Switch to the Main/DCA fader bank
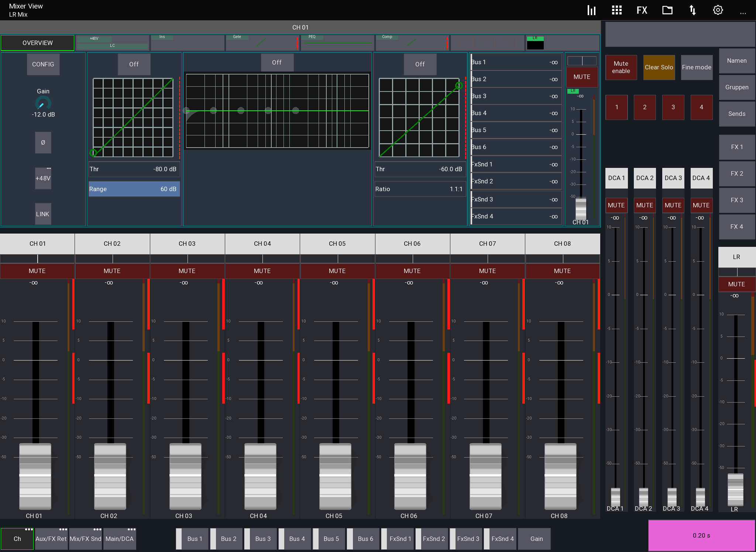 click(119, 539)
